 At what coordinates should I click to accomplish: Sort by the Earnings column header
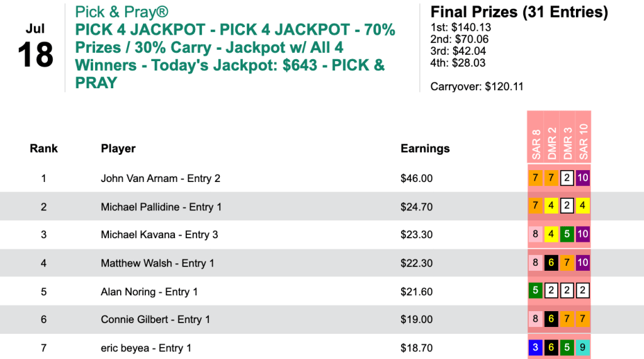point(425,149)
